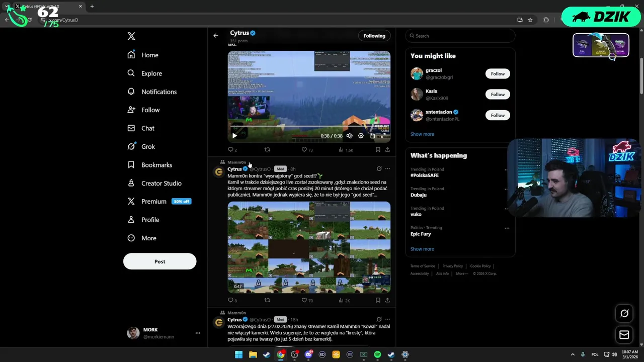Click Show more under You might like
Image resolution: width=644 pixels, height=362 pixels.
coord(422,134)
